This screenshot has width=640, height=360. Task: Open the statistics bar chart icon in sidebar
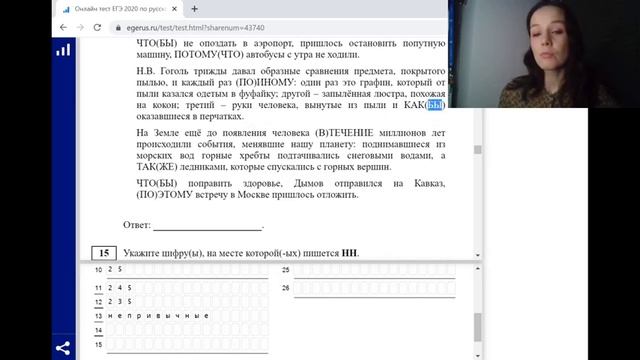pos(63,50)
